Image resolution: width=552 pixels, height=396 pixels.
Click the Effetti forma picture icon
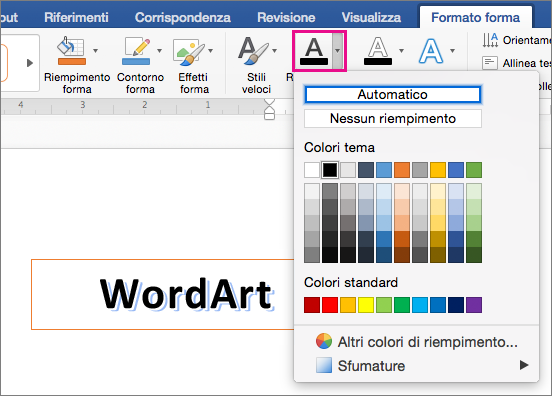point(188,52)
